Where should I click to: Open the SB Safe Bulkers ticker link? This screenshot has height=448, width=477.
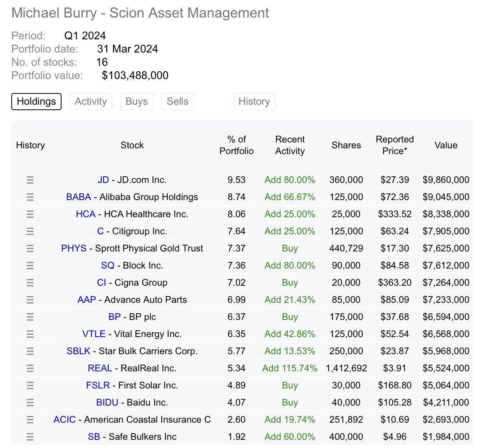(x=94, y=437)
